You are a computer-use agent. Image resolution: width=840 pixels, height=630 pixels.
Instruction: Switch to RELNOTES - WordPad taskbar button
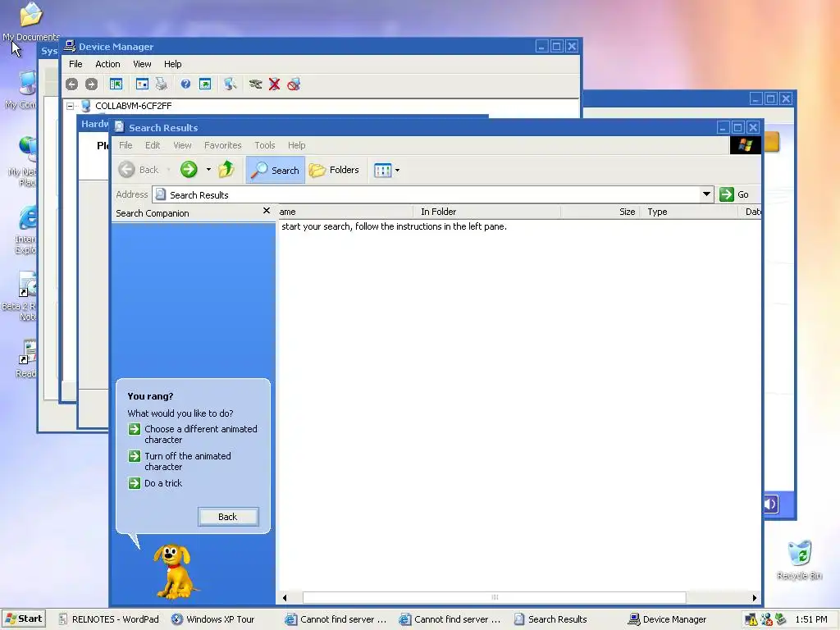(109, 619)
